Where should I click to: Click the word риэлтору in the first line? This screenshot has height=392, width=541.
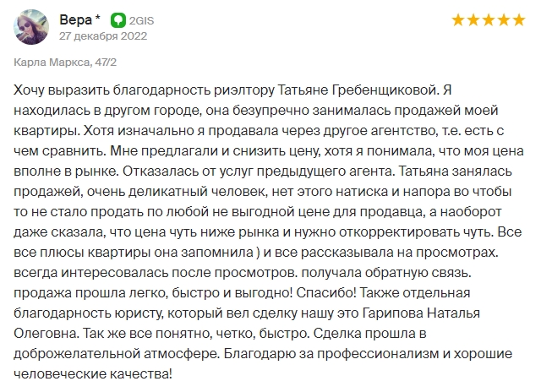click(244, 91)
